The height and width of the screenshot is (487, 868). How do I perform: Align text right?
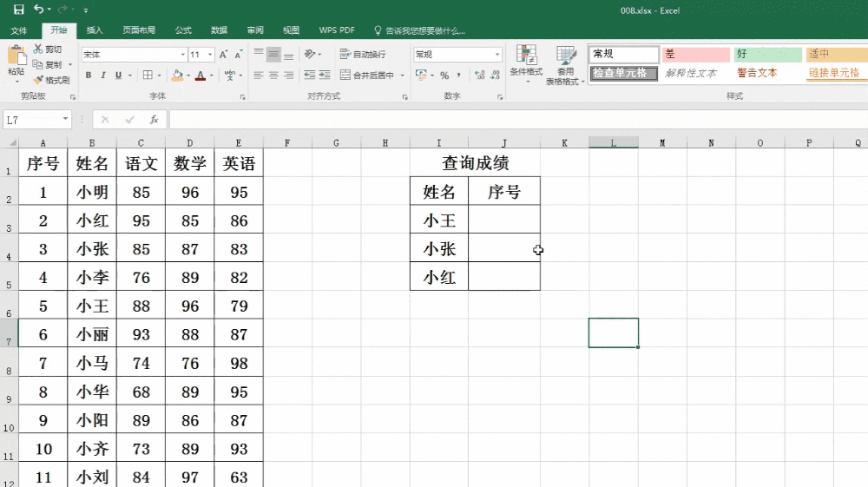point(288,76)
